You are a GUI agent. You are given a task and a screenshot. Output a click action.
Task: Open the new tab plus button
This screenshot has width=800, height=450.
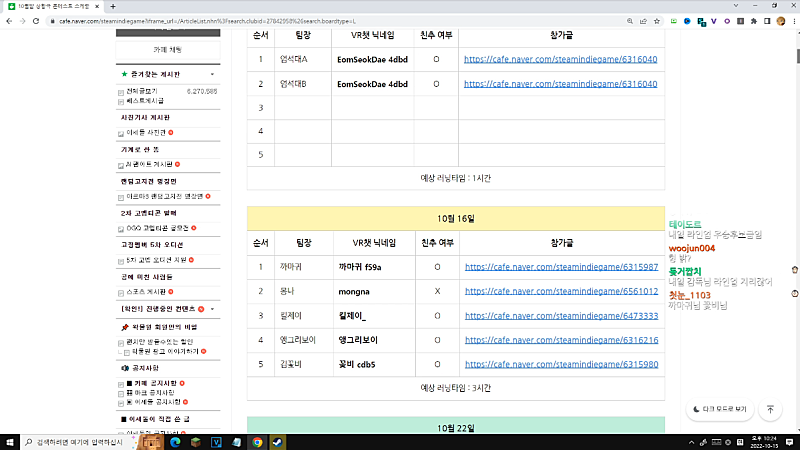112,6
